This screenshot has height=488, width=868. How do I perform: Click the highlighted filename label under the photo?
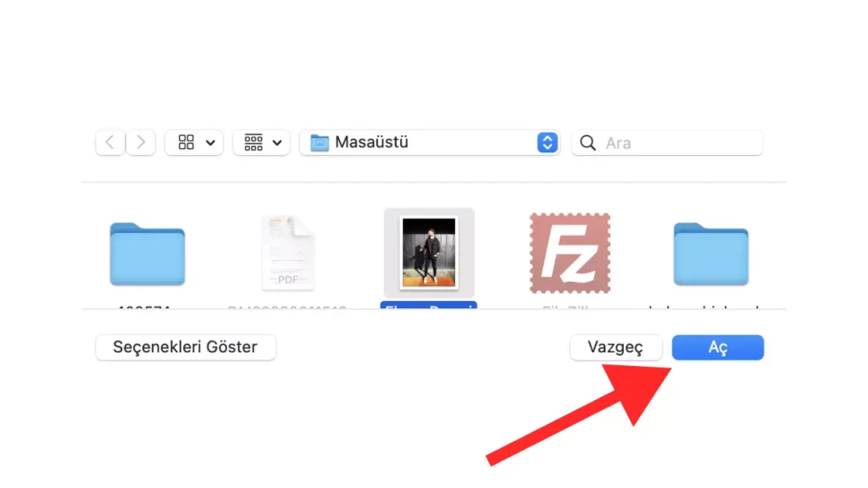point(428,305)
